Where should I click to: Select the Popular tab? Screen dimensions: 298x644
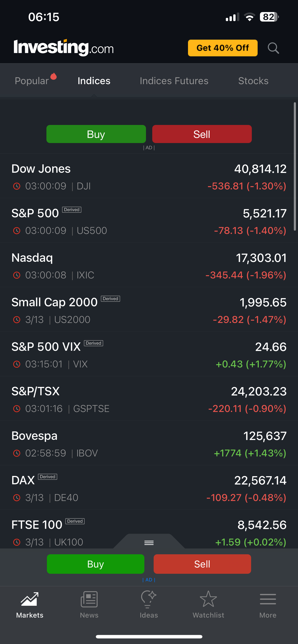click(x=32, y=81)
